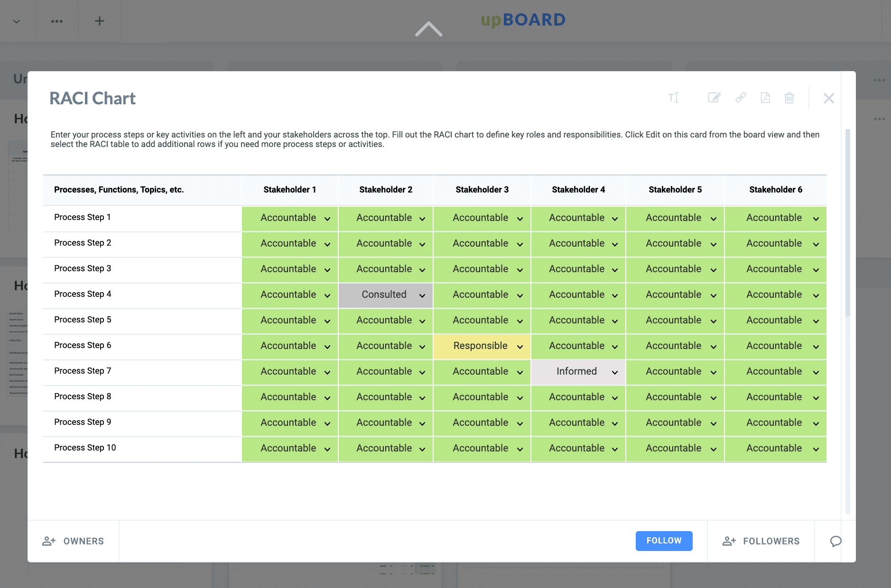Image resolution: width=891 pixels, height=588 pixels.
Task: Delete card with the trash icon
Action: point(789,98)
